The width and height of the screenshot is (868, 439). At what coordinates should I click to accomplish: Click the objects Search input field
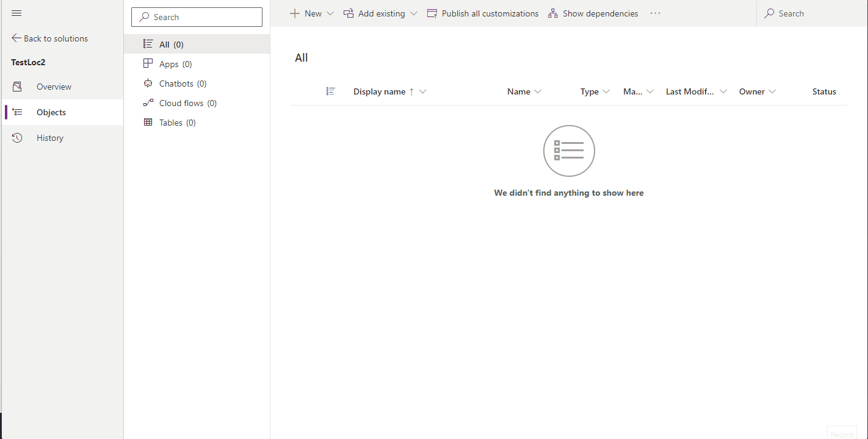(197, 16)
